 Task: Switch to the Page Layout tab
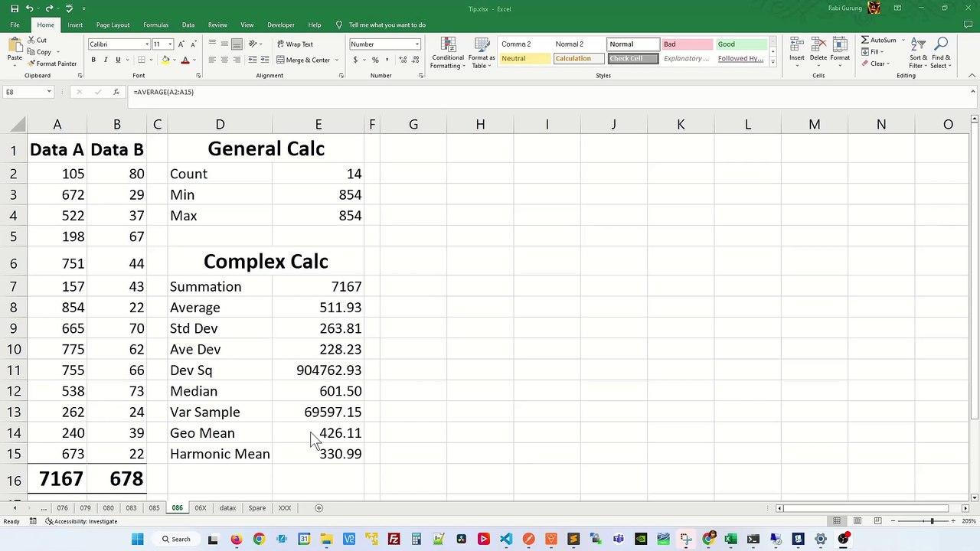coord(113,24)
